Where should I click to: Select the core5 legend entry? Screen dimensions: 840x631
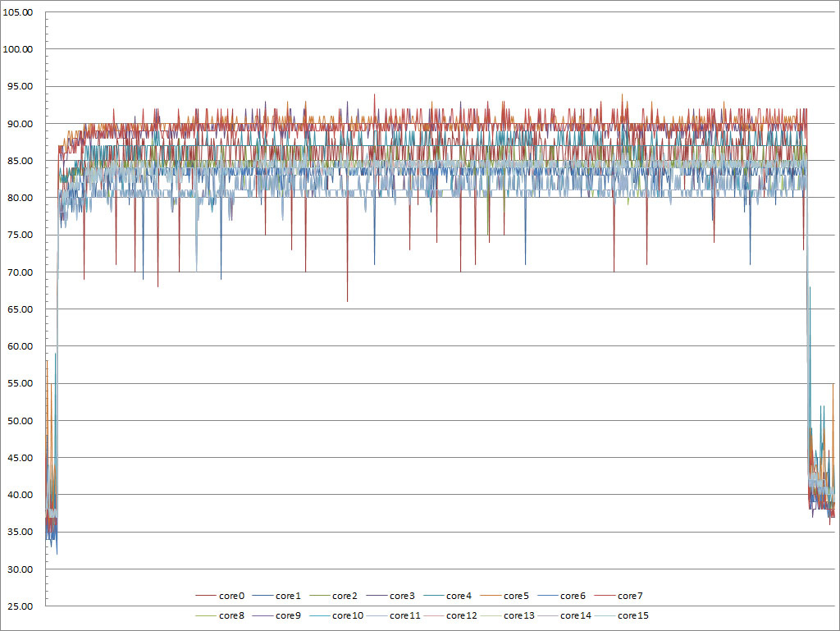click(504, 596)
